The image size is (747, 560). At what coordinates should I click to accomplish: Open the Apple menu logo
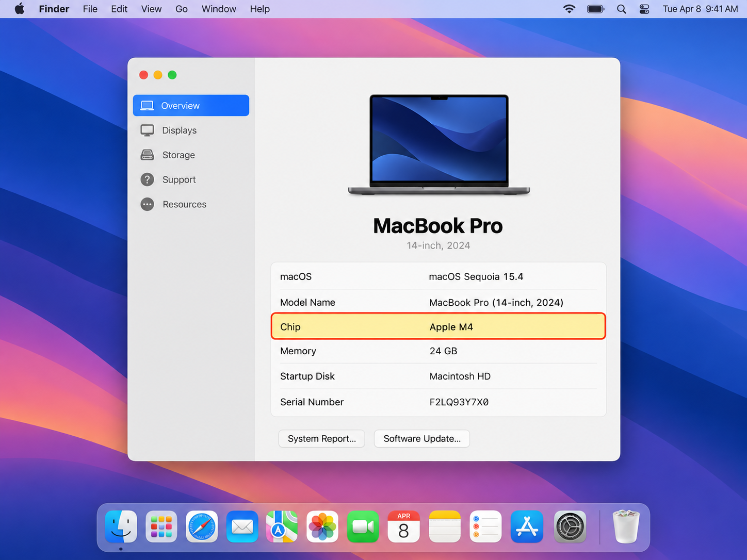click(x=20, y=9)
